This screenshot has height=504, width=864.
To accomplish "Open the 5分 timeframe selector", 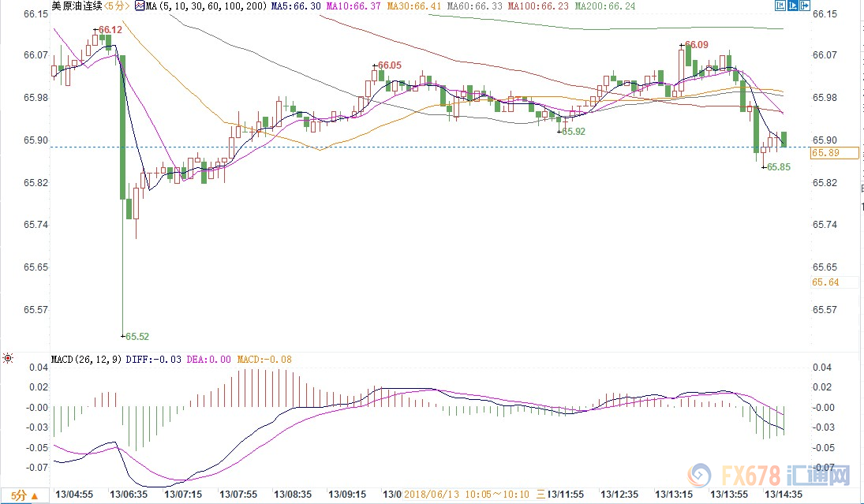I will [20, 495].
